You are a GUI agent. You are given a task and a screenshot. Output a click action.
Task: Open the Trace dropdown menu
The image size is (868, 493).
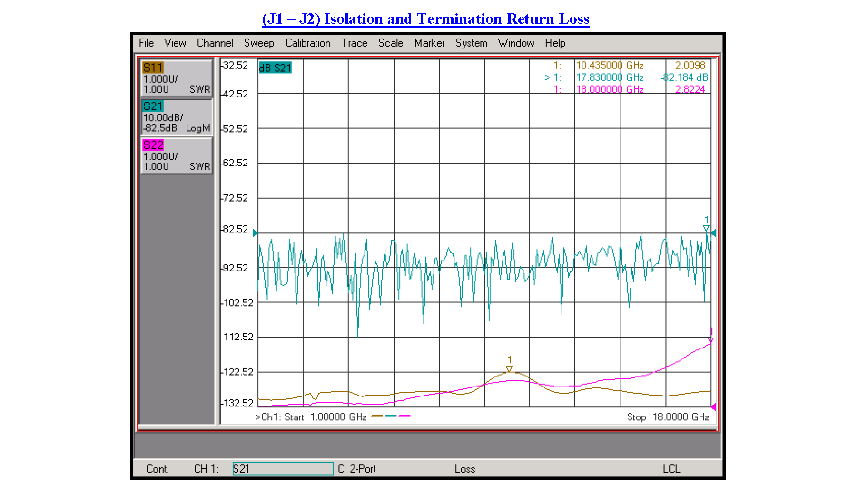[x=354, y=43]
